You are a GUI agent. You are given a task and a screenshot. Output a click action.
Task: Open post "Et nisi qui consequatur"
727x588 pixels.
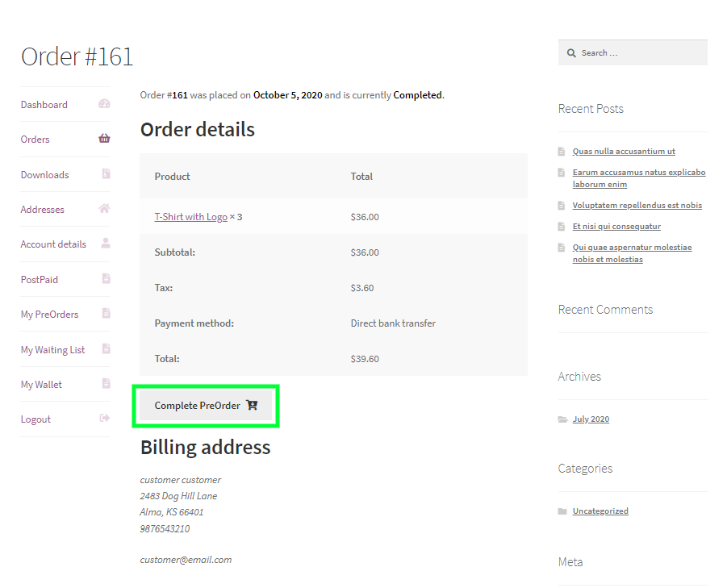coord(616,227)
